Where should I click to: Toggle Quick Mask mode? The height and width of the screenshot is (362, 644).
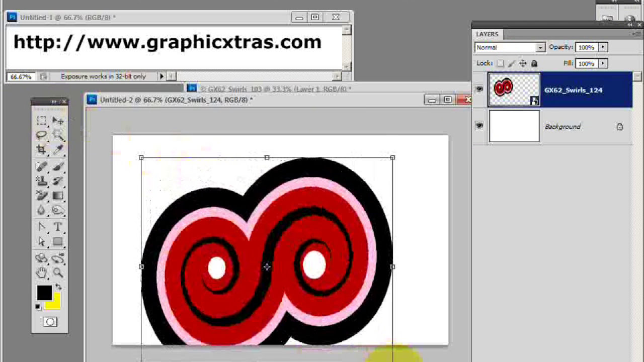(50, 322)
